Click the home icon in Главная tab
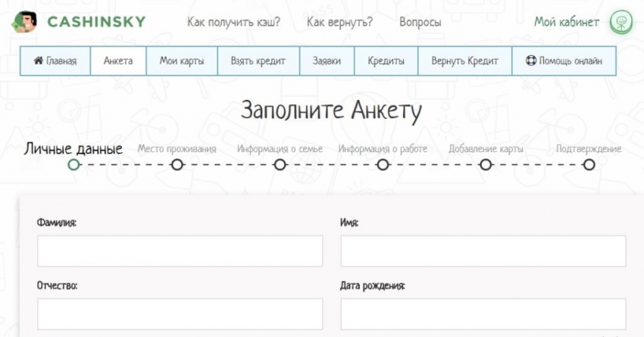Screen dimensions: 644x337 [x=38, y=61]
